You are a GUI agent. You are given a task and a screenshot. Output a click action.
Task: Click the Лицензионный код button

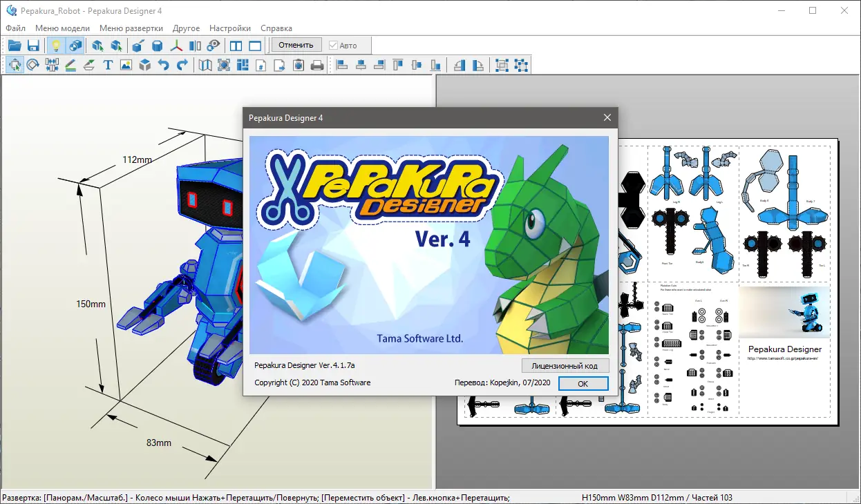tap(565, 365)
